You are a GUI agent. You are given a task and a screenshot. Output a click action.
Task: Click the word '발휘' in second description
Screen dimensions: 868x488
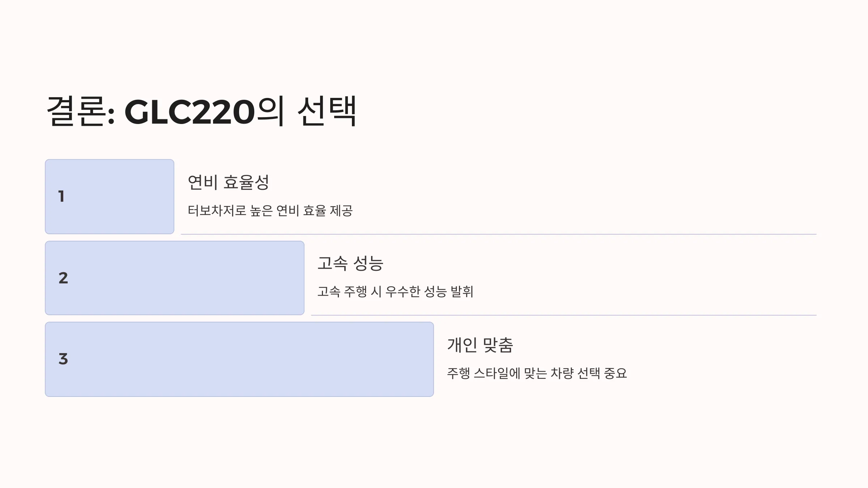[462, 292]
